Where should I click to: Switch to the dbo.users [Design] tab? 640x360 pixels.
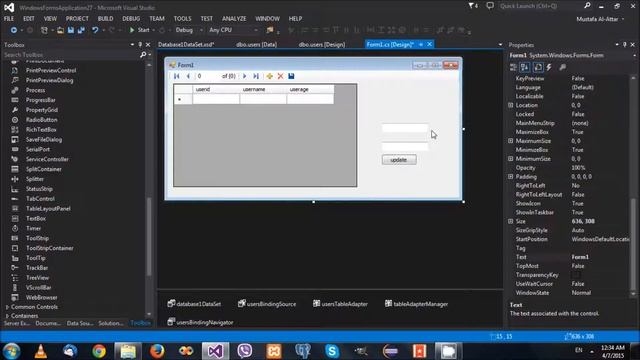click(322, 44)
